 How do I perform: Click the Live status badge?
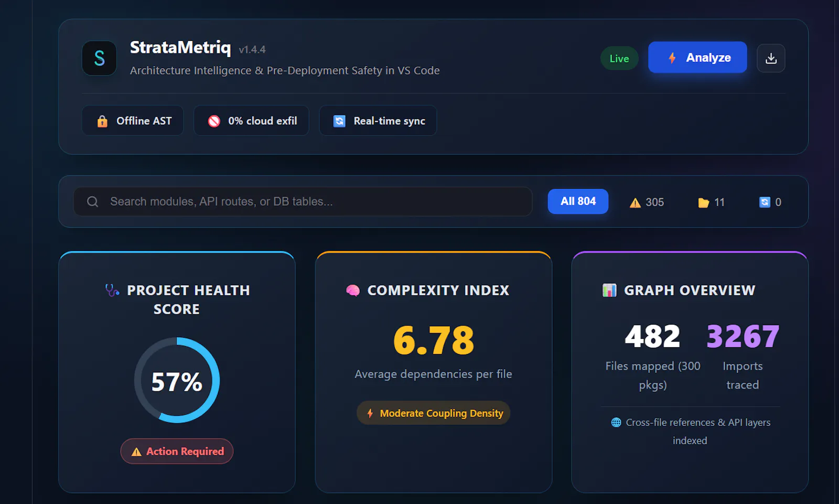pos(619,59)
